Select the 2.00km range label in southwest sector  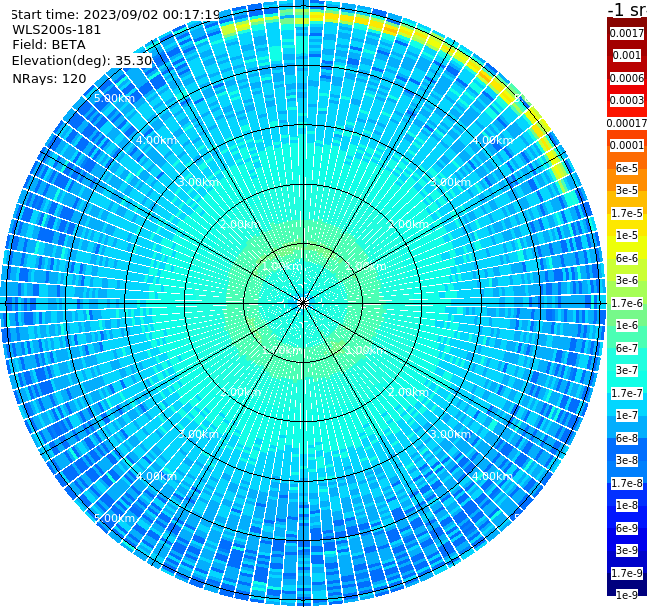pos(241,392)
